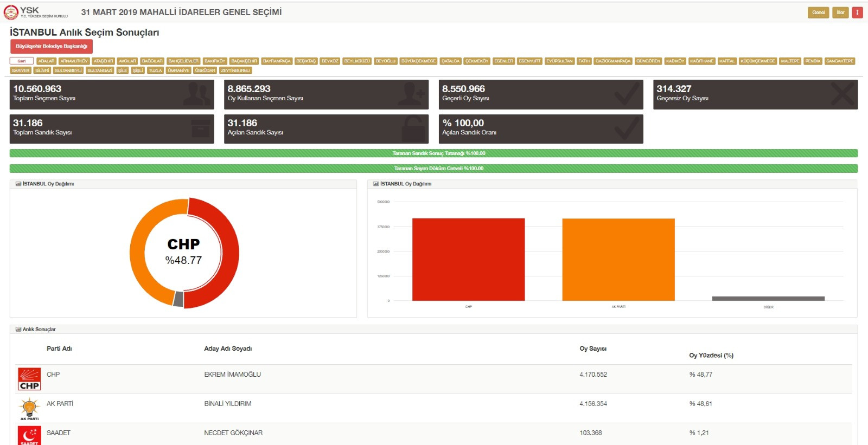Click chart icon beside Anlık Sonuçlar heading

[18, 330]
